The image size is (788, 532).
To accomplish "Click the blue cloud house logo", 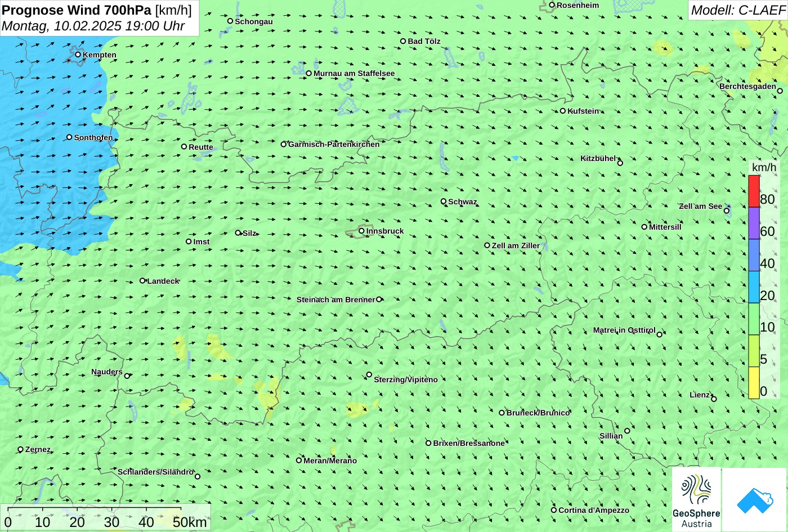I will [754, 500].
